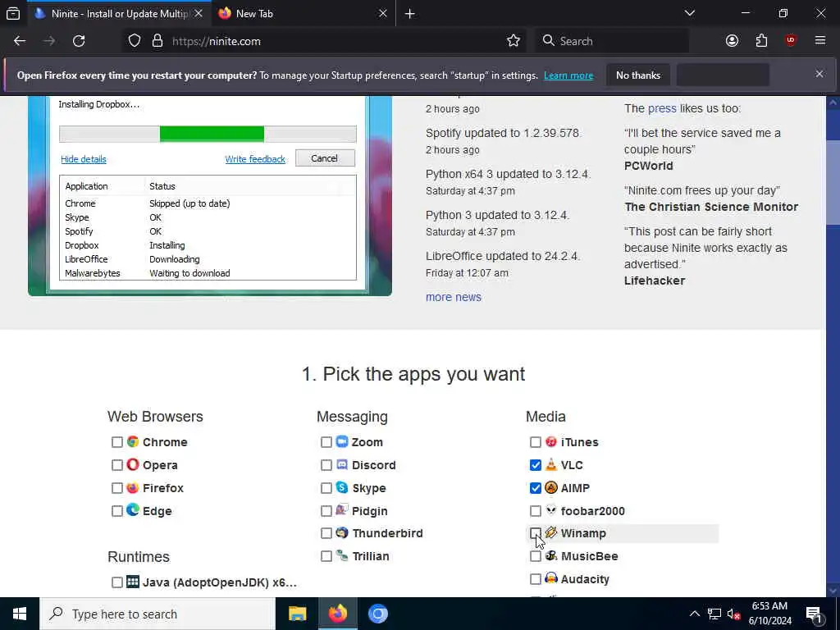Open the list all tabs dropdown arrow
The image size is (840, 630).
click(689, 13)
